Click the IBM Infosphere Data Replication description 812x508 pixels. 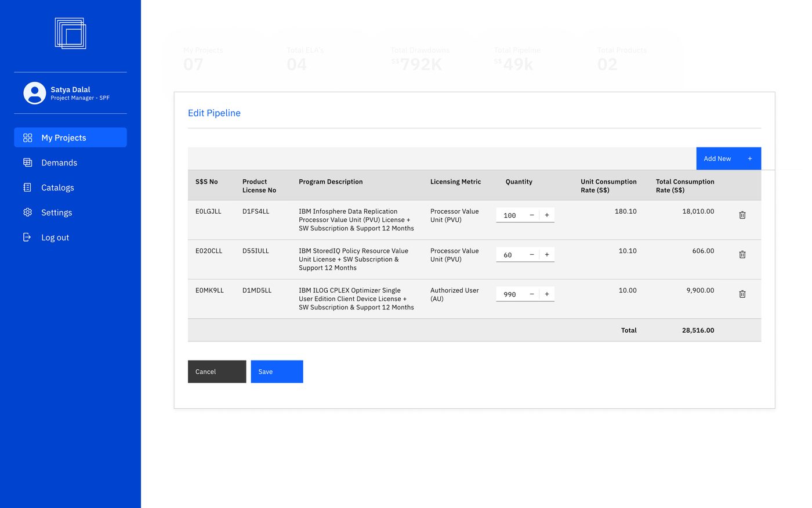tap(356, 220)
